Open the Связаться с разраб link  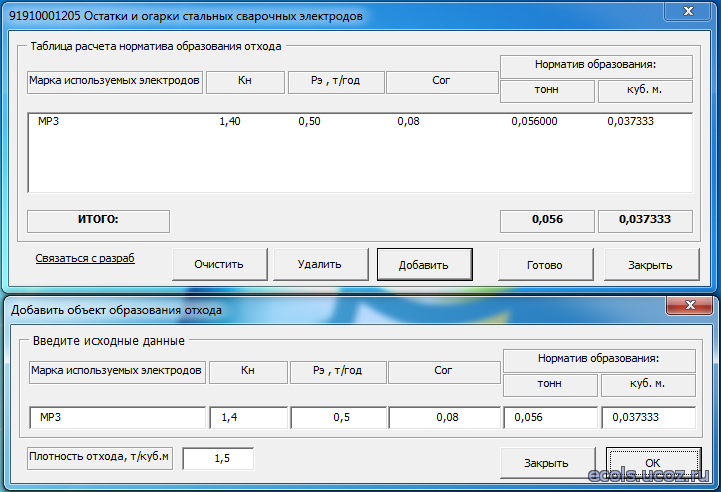85,258
